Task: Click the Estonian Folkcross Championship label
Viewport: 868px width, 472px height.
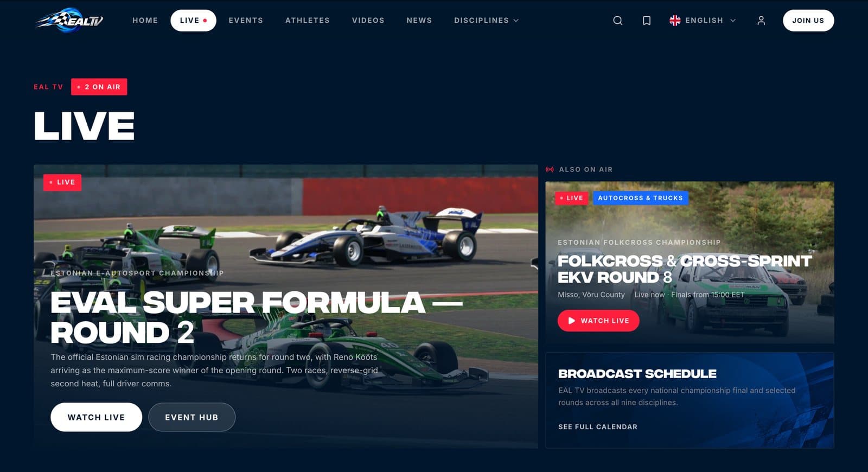Action: (640, 243)
